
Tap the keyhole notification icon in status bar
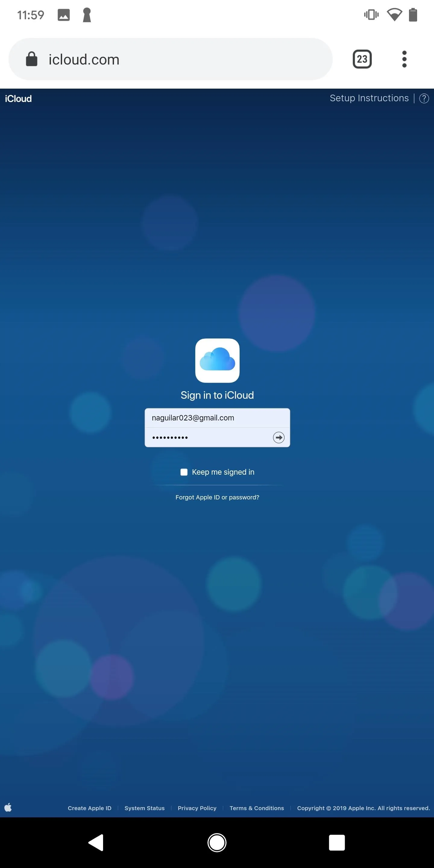(87, 15)
